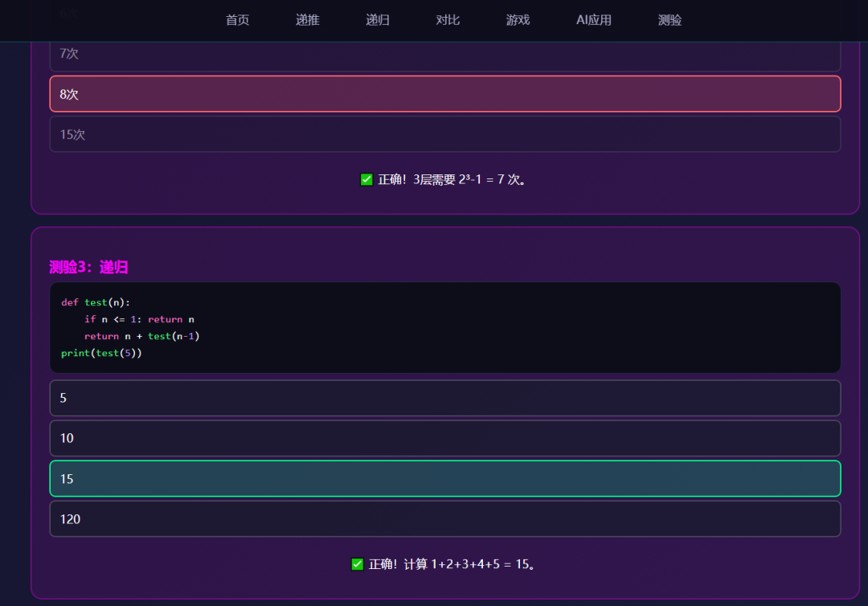Click the selected answer 15
The width and height of the screenshot is (868, 606).
444,478
